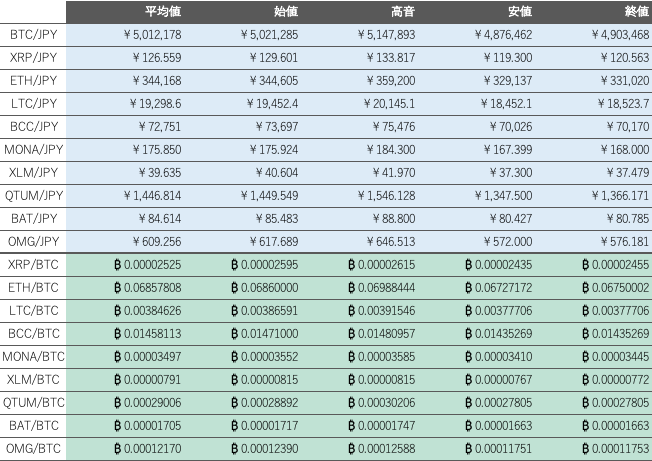The width and height of the screenshot is (652, 461).
Task: Click the value ¥1,546.128
Action: click(x=387, y=195)
